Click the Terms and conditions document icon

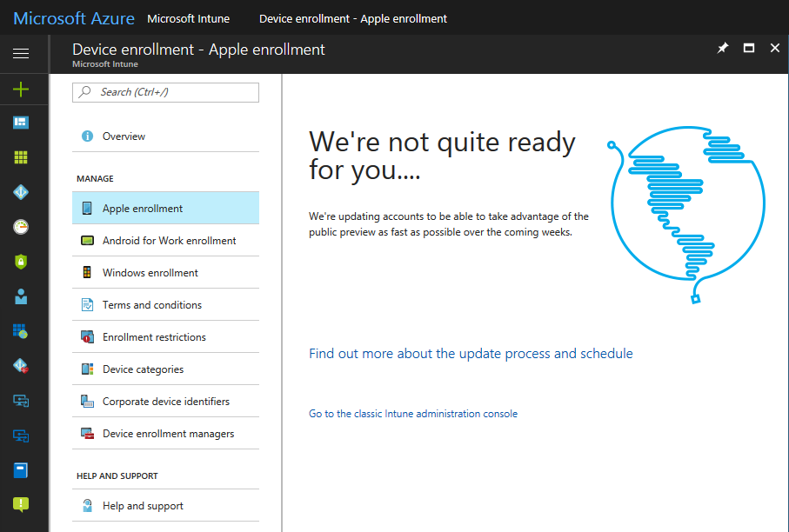[87, 305]
